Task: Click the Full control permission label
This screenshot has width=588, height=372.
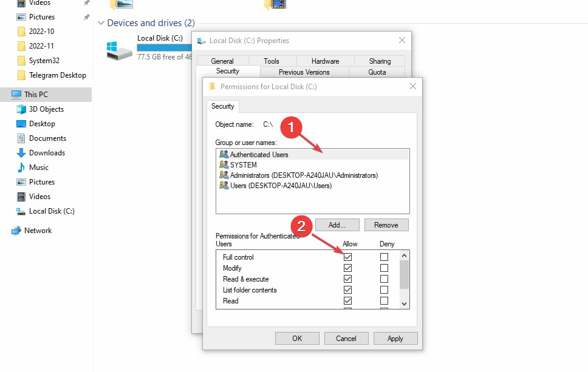Action: click(238, 257)
